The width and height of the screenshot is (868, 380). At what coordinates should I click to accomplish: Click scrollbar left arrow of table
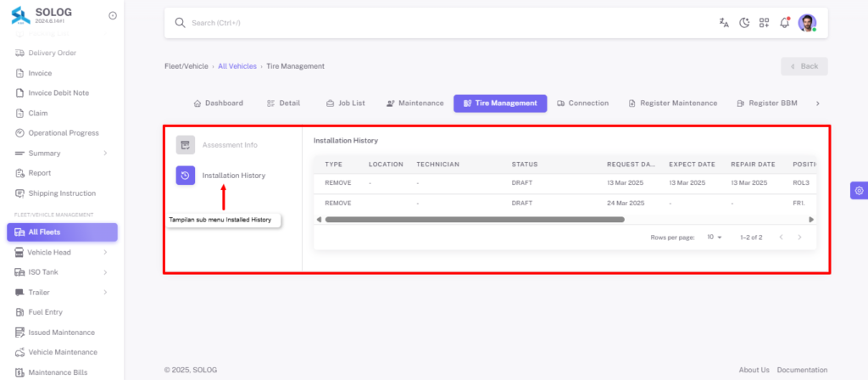319,220
